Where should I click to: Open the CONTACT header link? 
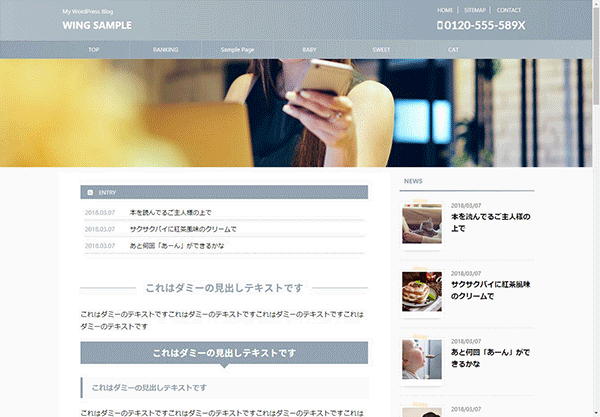pos(509,10)
